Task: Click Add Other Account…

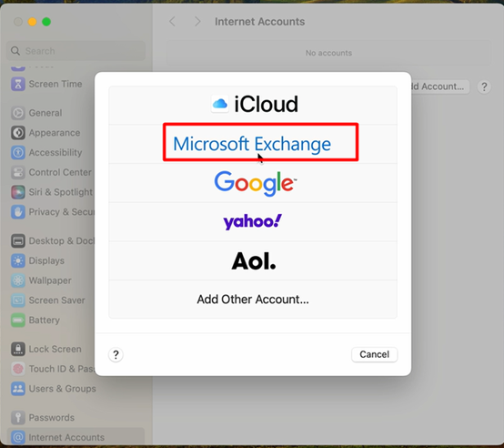Action: pos(253,300)
